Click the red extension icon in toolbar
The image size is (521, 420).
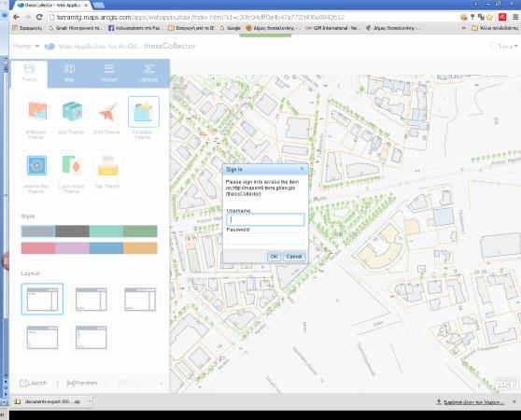502,17
